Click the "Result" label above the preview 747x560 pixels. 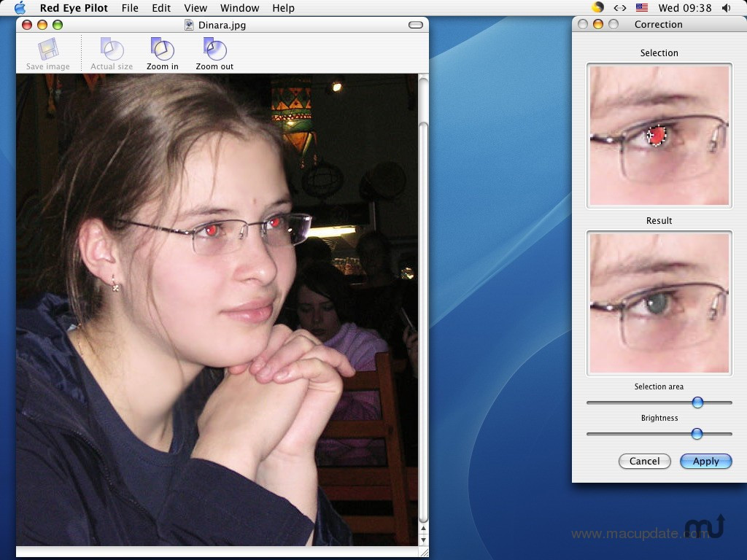(659, 220)
